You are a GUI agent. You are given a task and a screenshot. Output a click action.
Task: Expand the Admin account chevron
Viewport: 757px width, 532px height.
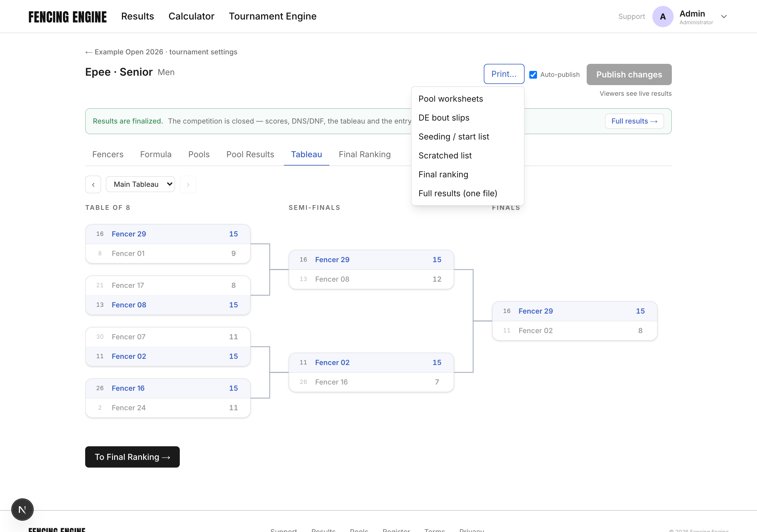[724, 17]
